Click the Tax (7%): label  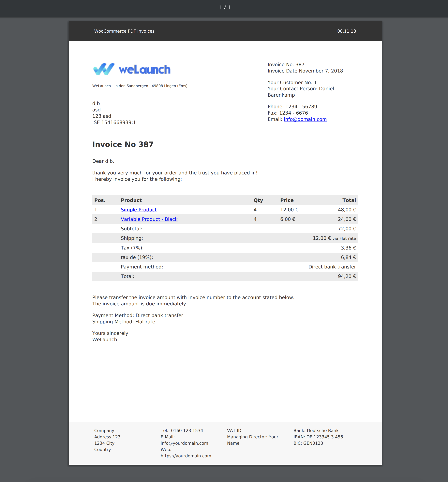click(x=132, y=248)
